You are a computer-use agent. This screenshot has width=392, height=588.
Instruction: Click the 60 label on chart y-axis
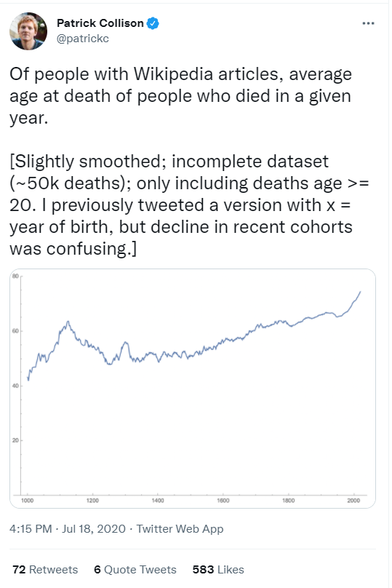pos(15,331)
